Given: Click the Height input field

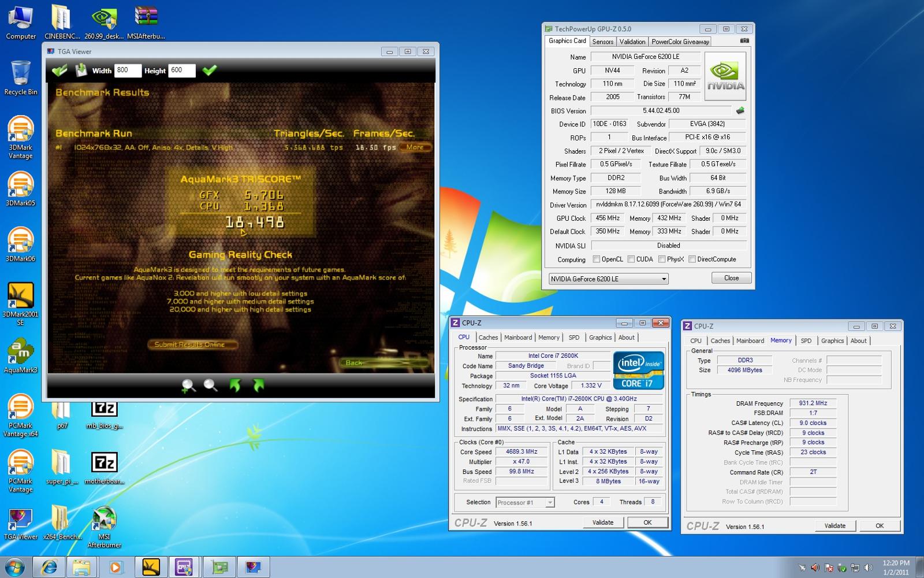Looking at the screenshot, I should [x=182, y=71].
